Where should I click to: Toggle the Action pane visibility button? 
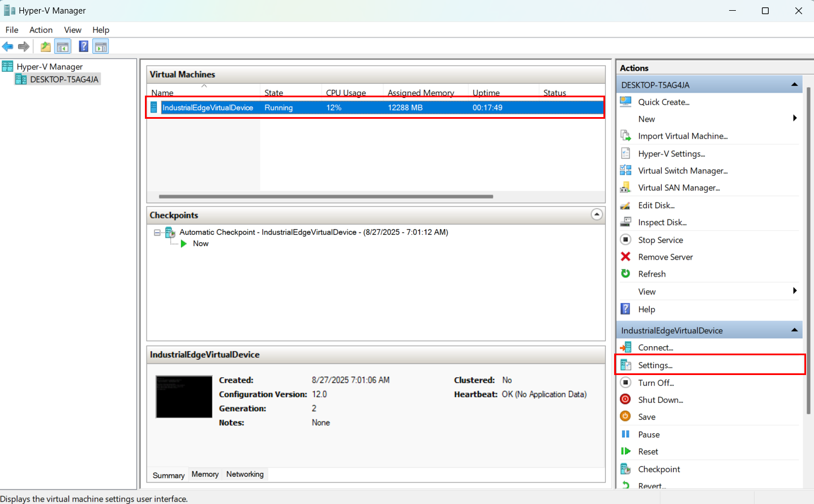pos(100,46)
